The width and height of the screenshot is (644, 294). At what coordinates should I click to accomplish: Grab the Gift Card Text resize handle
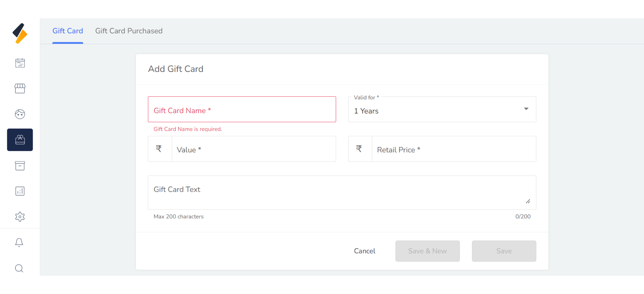pyautogui.click(x=528, y=202)
